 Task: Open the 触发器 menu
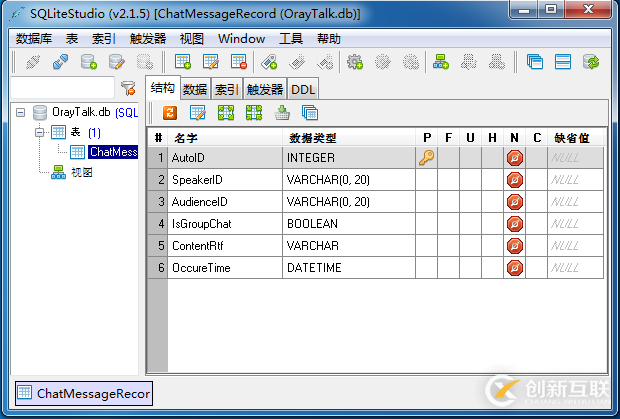148,39
